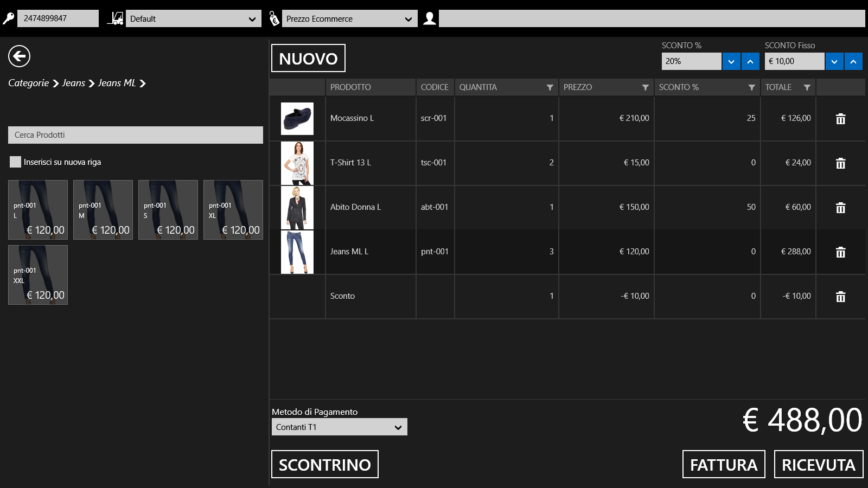Open Metodo di Pagamento dropdown
The height and width of the screenshot is (488, 868).
[x=339, y=427]
